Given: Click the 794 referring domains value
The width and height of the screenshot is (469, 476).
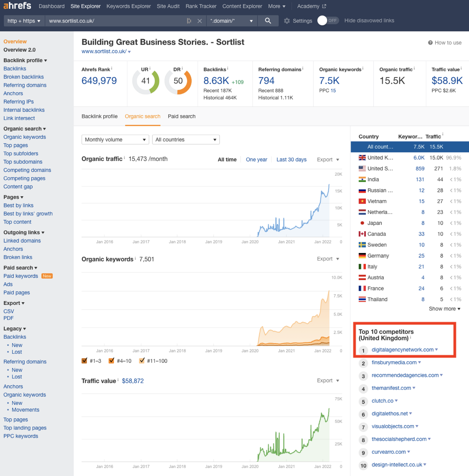Looking at the screenshot, I should tap(266, 80).
